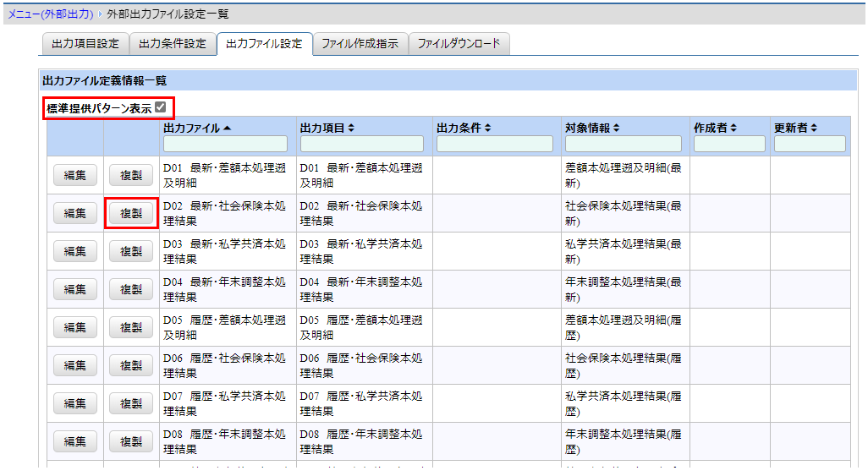Click the 対象情報 cell 社会保険本処理結果(最新)

point(625,213)
